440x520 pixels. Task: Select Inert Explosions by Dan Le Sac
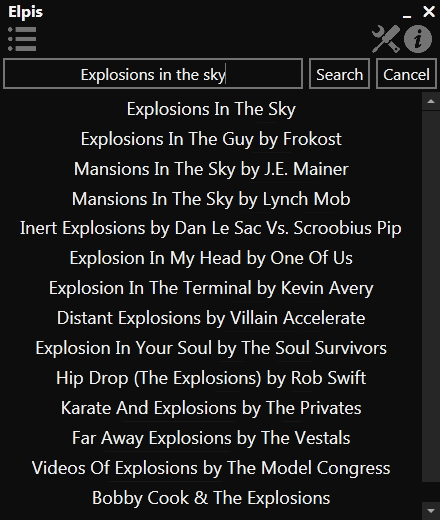(x=211, y=228)
